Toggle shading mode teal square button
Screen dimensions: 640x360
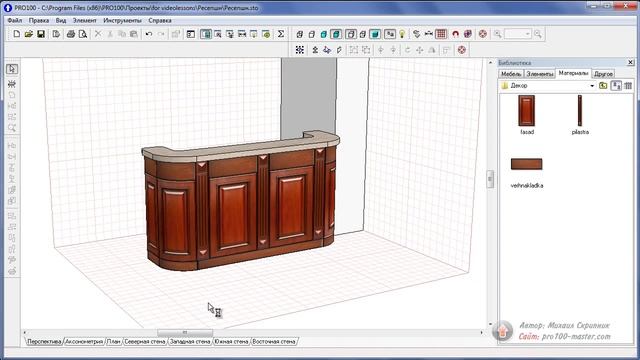click(x=375, y=34)
